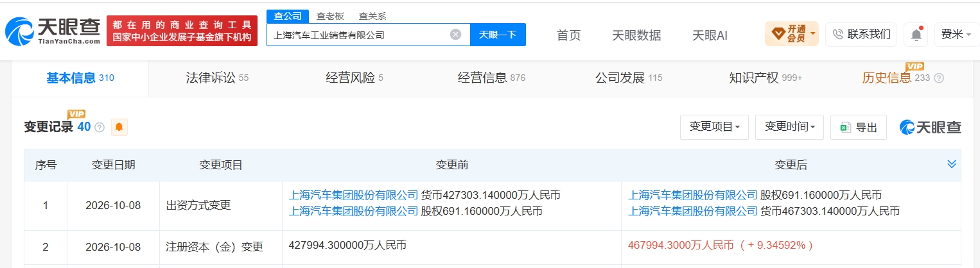Switch to the 经营信息 tab
This screenshot has width=980, height=268.
pyautogui.click(x=491, y=78)
